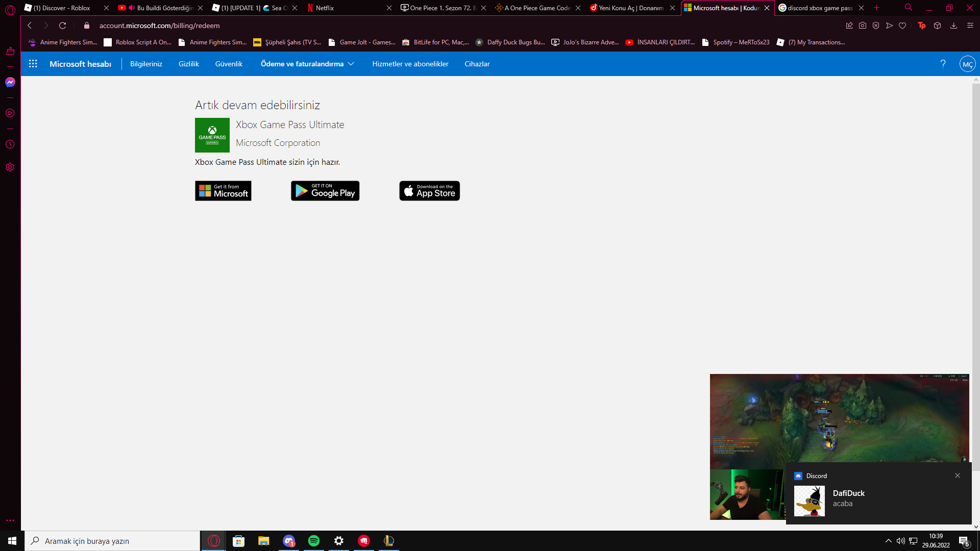Open Hizmetler ve abonelikler link
This screenshot has width=980, height=551.
pyautogui.click(x=410, y=64)
